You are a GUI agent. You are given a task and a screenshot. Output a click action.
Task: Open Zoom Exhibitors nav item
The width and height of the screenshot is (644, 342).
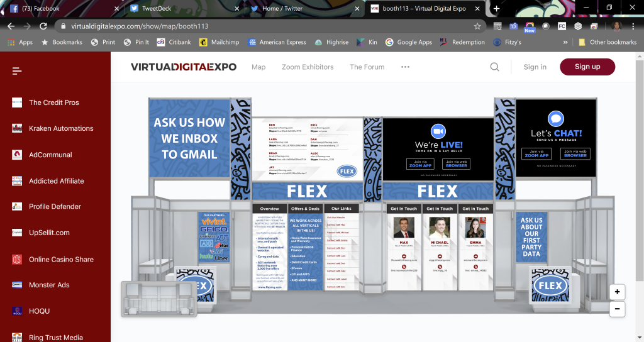coord(308,67)
